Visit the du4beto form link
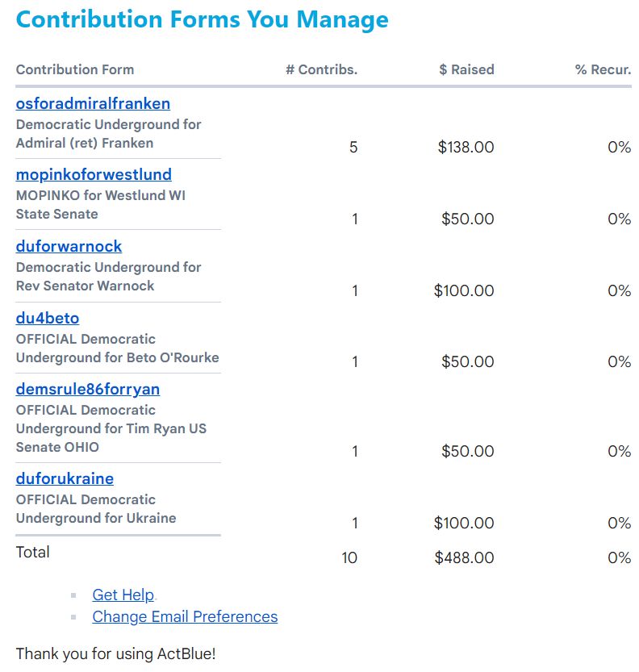Screen dimensions: 639x672 click(48, 318)
